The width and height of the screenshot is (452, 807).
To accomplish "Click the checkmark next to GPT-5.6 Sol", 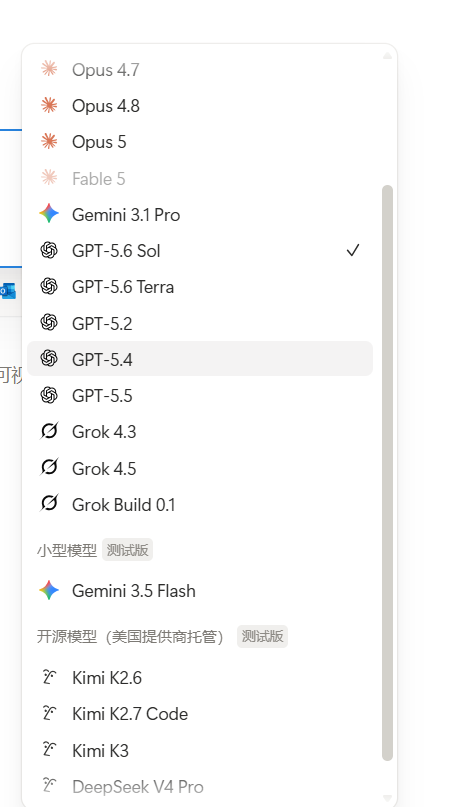I will tap(353, 251).
